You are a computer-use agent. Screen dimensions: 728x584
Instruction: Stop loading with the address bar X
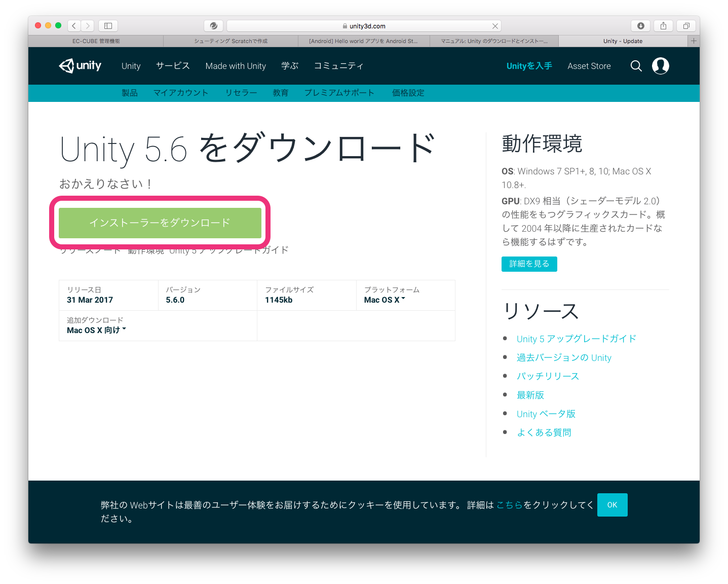(495, 26)
